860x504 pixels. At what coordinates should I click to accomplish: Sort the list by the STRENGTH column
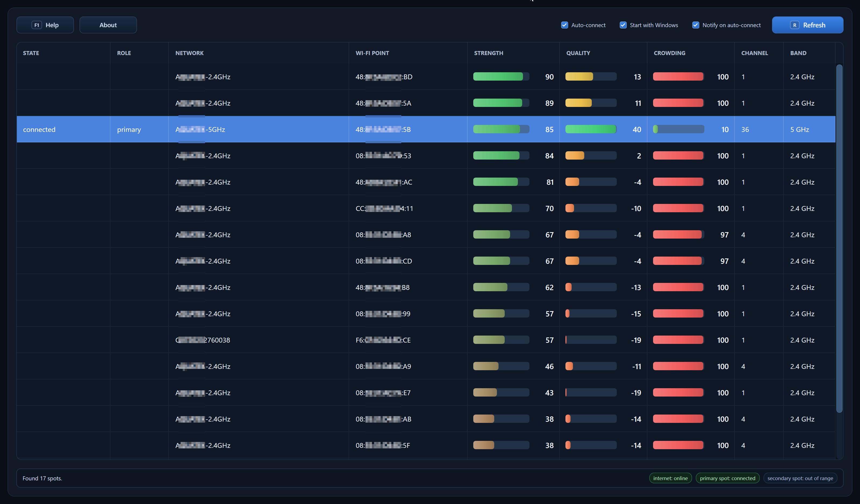pyautogui.click(x=488, y=53)
